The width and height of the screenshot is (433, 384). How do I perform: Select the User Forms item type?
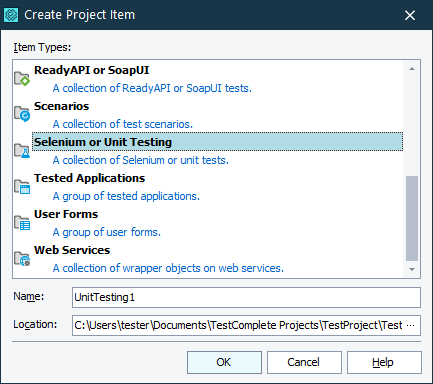pos(66,214)
